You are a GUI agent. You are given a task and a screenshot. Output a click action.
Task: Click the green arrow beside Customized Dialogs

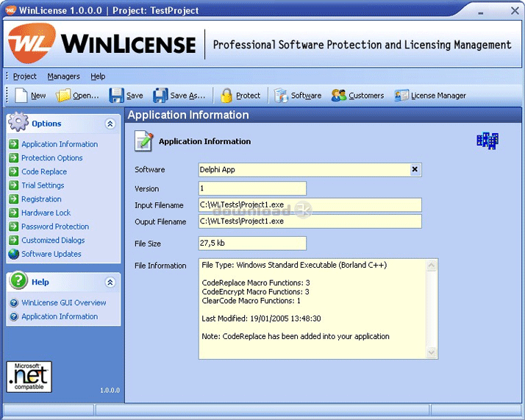(x=14, y=240)
